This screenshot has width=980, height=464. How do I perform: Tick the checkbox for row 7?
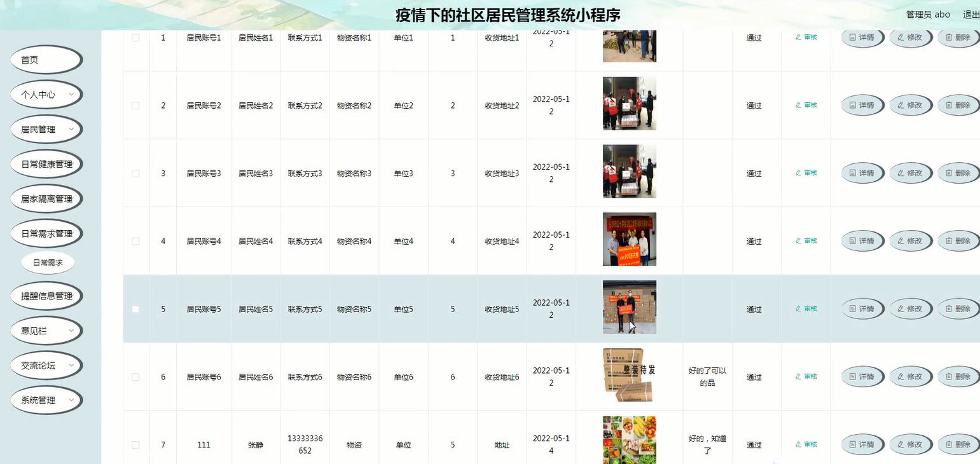point(135,445)
